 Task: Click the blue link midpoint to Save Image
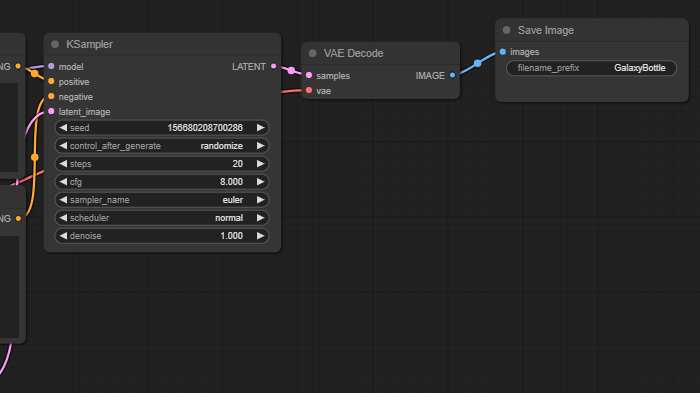point(477,63)
